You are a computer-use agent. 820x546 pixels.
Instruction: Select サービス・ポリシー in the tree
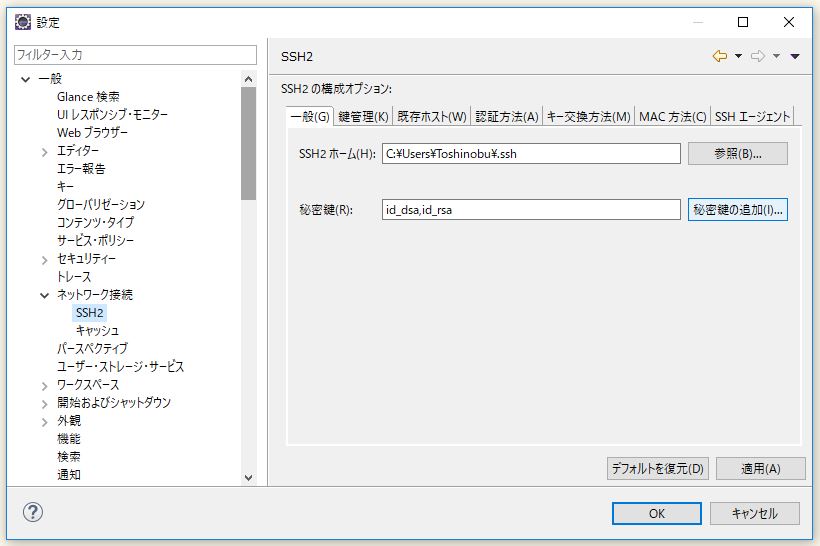tap(95, 241)
